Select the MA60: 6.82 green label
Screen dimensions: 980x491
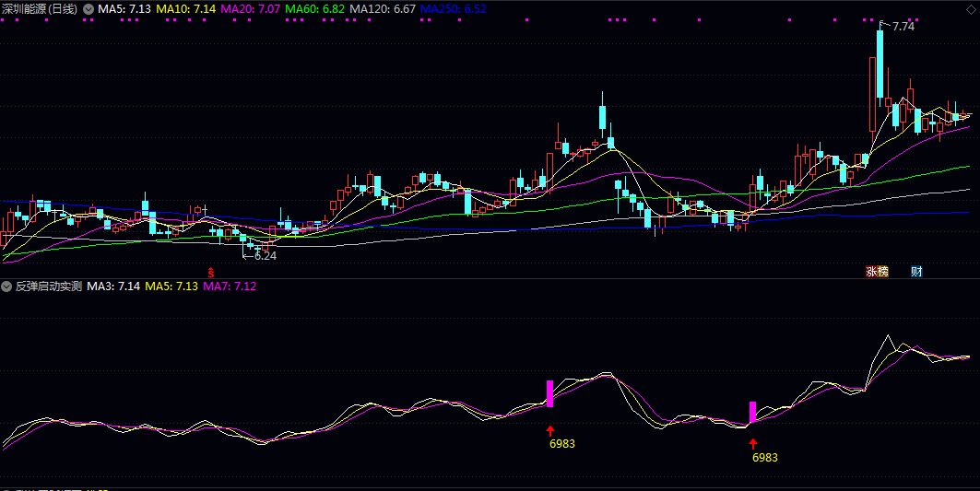point(314,8)
